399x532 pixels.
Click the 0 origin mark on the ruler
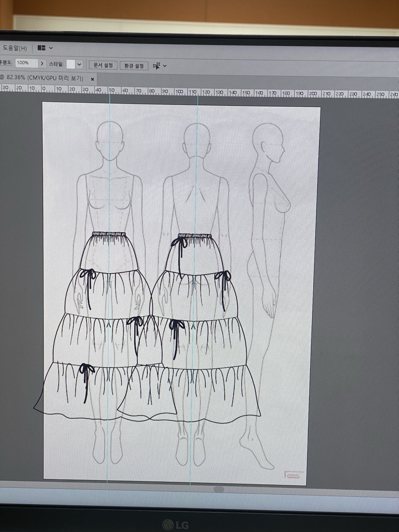(x=44, y=89)
